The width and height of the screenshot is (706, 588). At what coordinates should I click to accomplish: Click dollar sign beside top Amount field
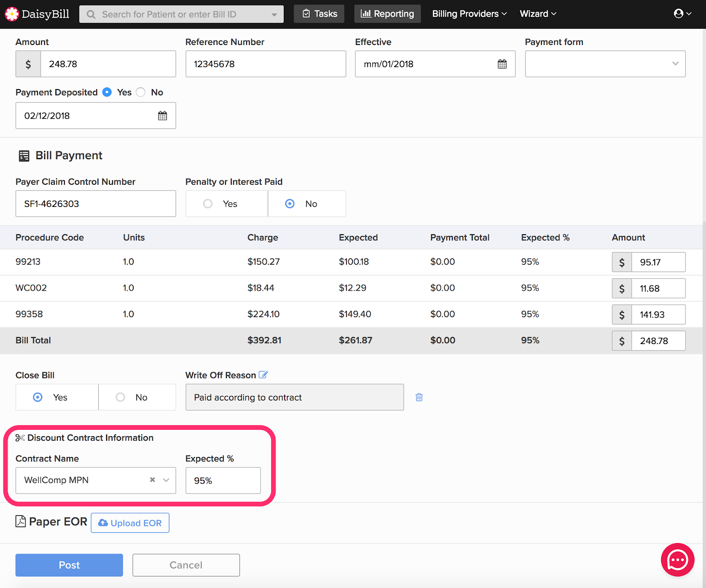pyautogui.click(x=28, y=64)
